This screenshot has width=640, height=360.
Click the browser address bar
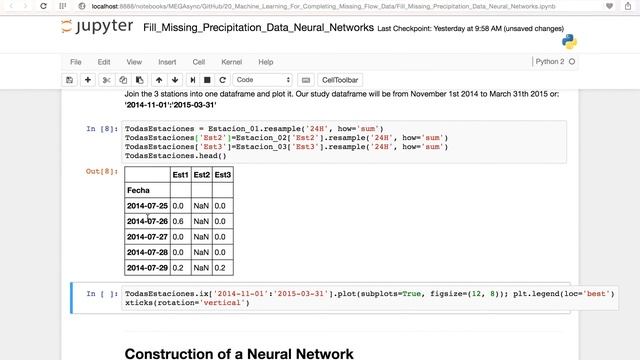click(x=323, y=6)
